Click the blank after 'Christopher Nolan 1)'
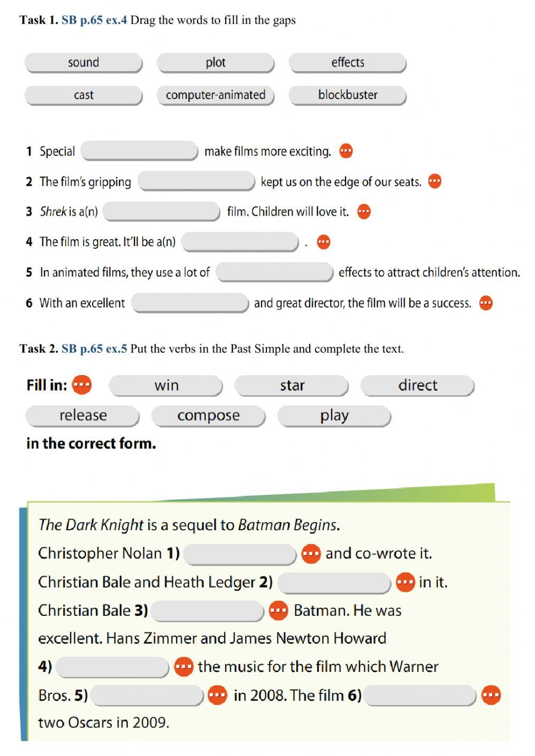Image resolution: width=535 pixels, height=756 pixels. click(x=240, y=554)
